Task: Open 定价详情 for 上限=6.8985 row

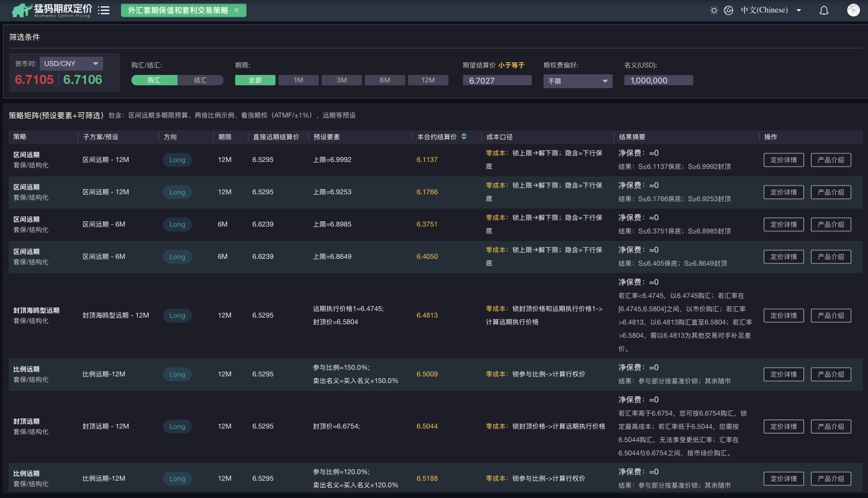Action: click(784, 225)
